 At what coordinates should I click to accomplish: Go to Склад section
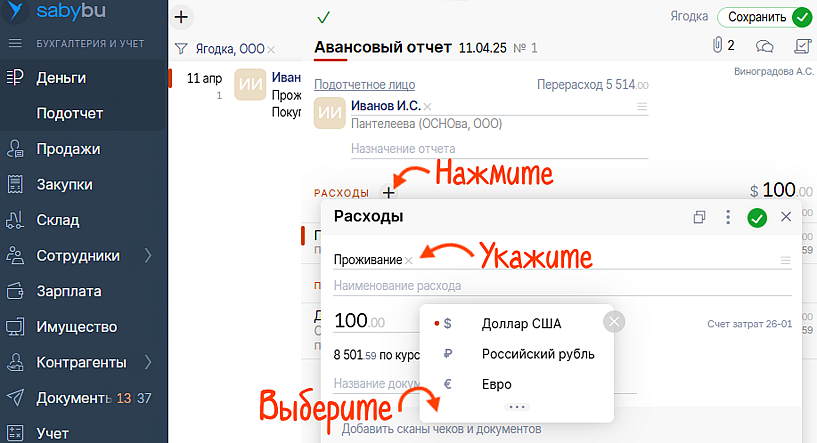point(59,220)
